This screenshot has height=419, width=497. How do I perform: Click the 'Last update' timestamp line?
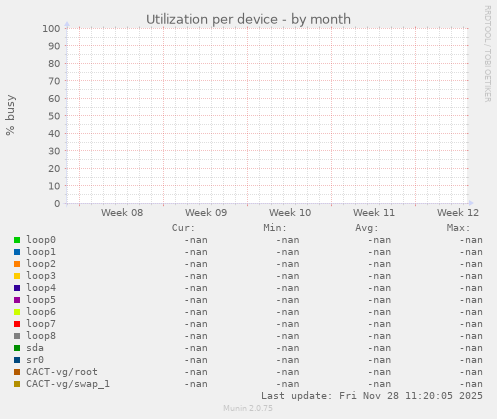[x=372, y=396]
